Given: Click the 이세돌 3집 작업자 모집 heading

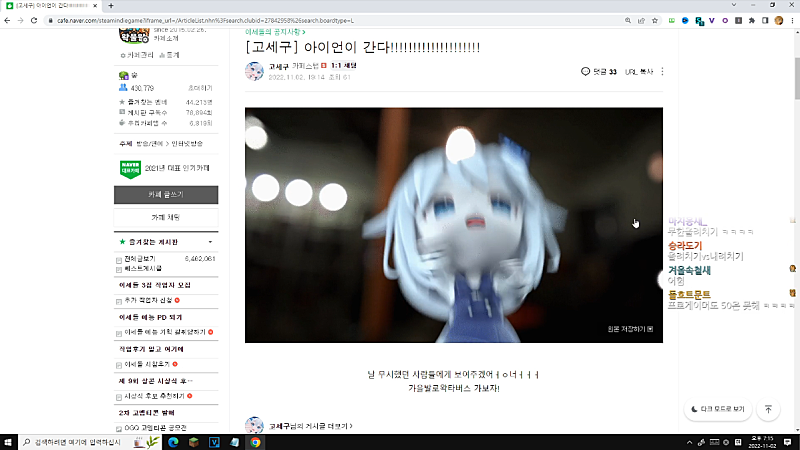Looking at the screenshot, I should (155, 285).
